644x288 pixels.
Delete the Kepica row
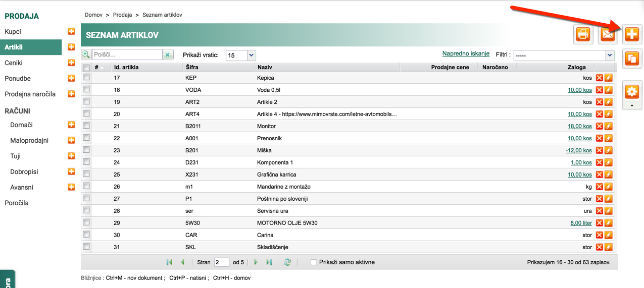(600, 78)
